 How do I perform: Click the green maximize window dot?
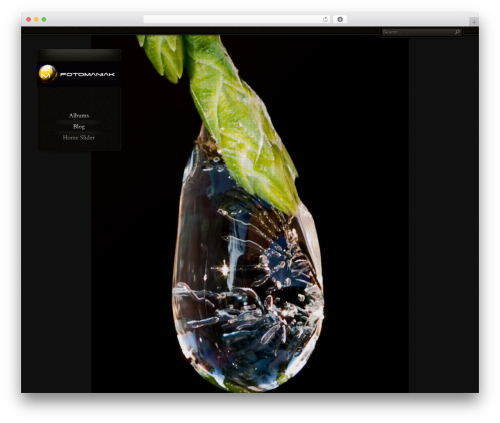click(x=44, y=19)
